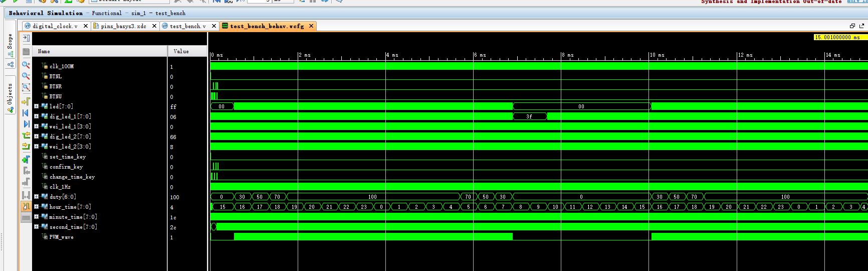Select the BTNR signal
Screen dimensions: 868x271
point(56,86)
